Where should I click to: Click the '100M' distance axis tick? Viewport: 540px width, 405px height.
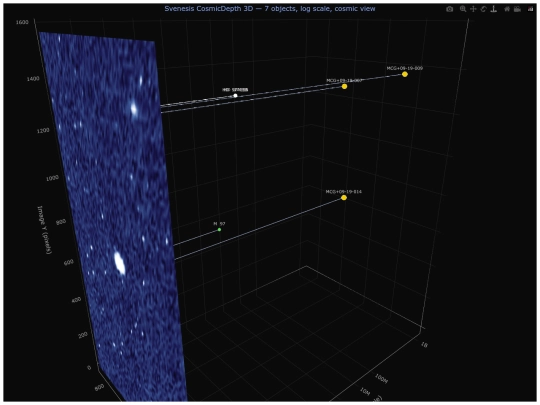tap(381, 379)
